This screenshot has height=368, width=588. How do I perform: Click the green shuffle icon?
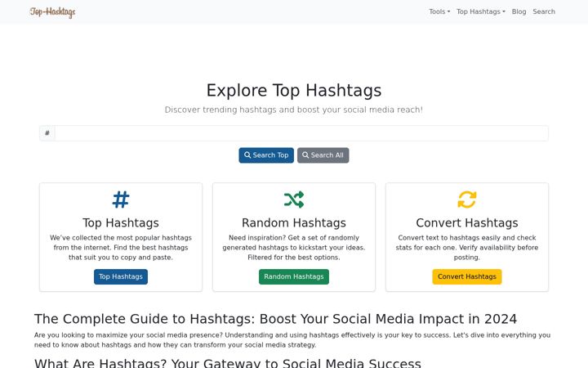pos(294,200)
